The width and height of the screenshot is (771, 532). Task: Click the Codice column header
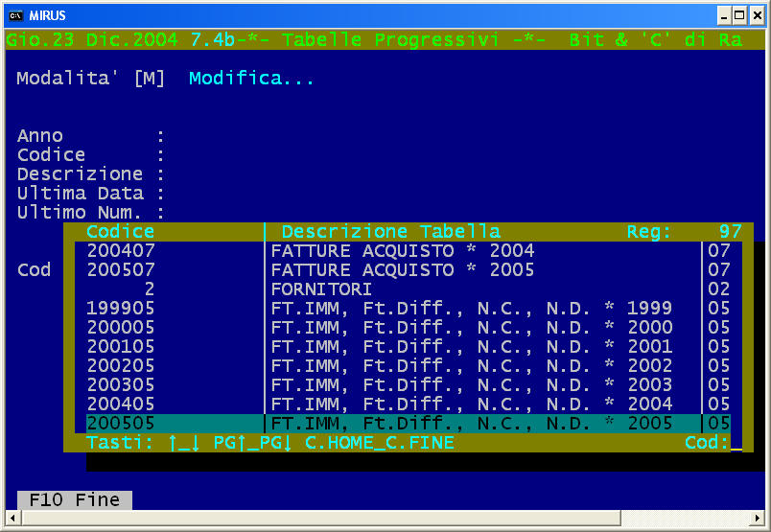coord(121,232)
